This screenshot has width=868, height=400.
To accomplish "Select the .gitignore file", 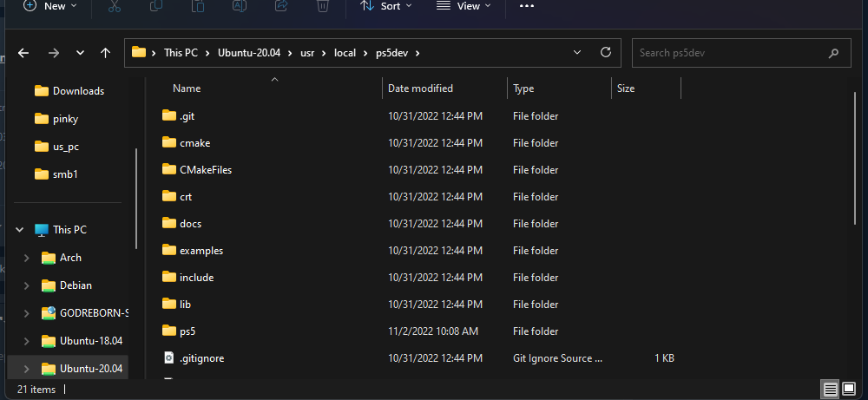I will (202, 358).
